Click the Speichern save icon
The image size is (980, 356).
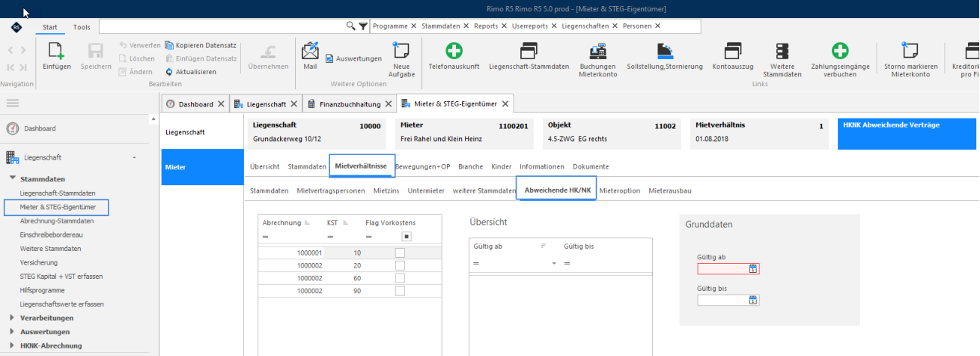[x=96, y=52]
